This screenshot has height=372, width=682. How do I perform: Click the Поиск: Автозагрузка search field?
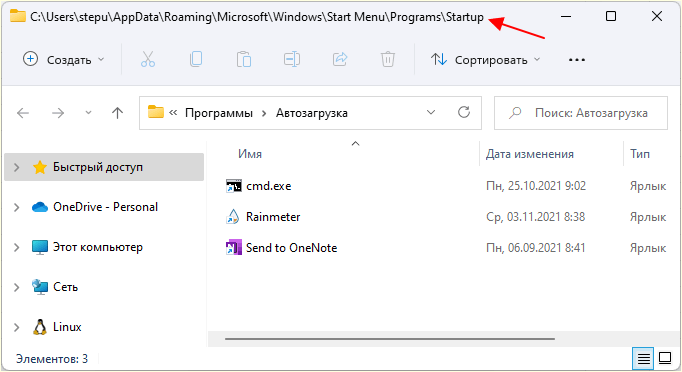tap(581, 113)
